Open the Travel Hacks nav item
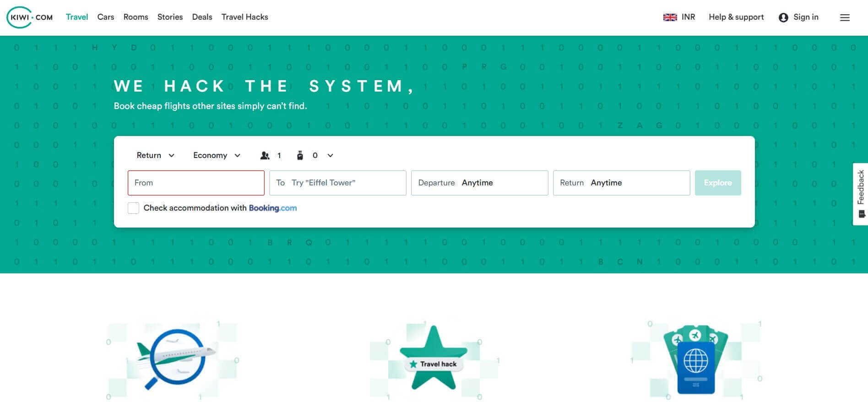 (x=244, y=17)
